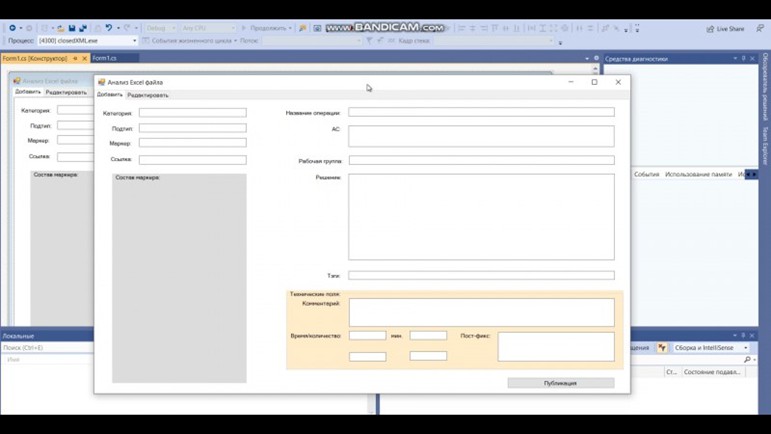Close the Средства диагностики panel

(x=752, y=58)
